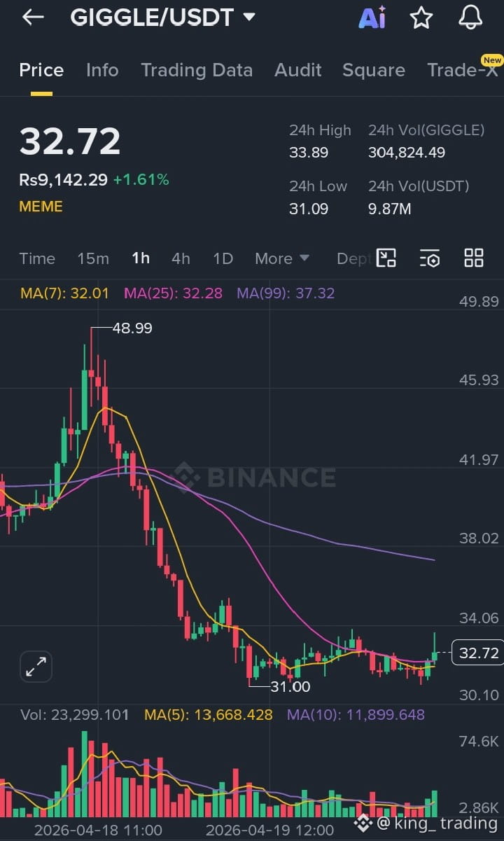Tap the 2026-04-18 11:00 time axis label

click(98, 830)
